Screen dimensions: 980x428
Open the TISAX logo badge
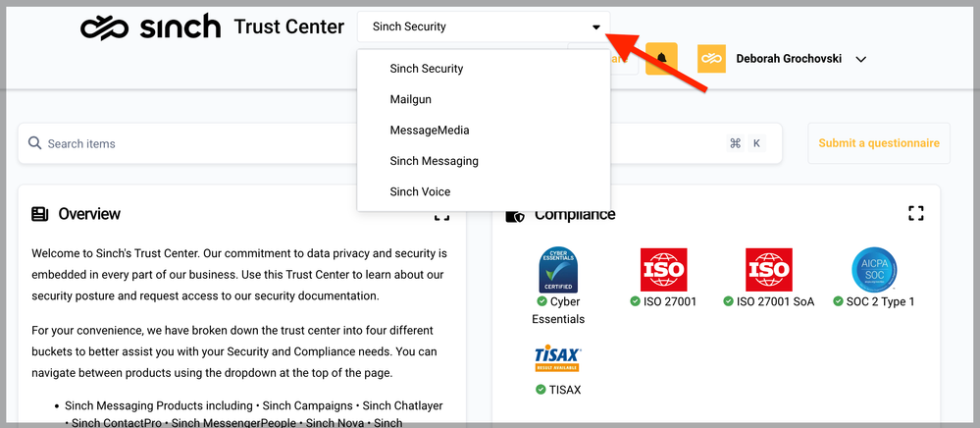point(558,358)
